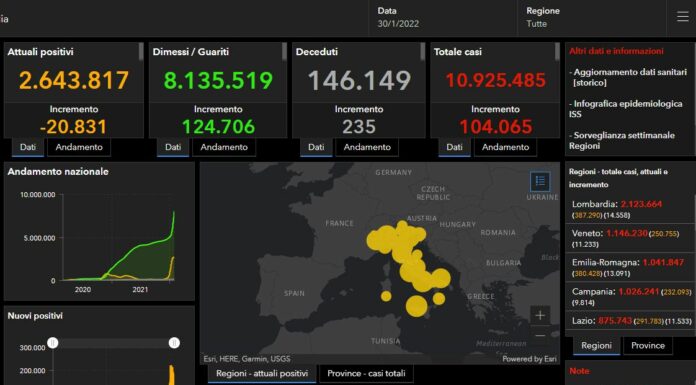Click the Altri dati e informazioni heading
Viewport: 696px width, 385px height.
[x=616, y=51]
